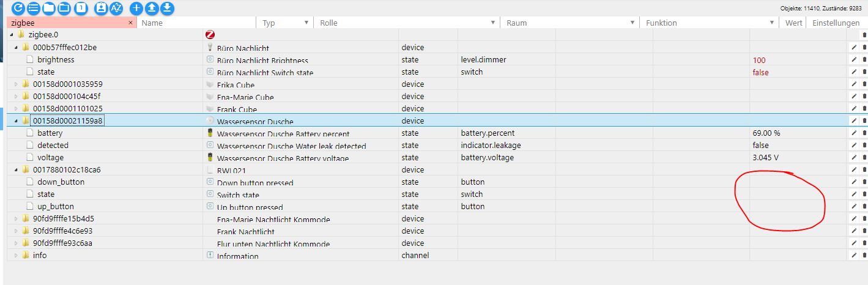The width and height of the screenshot is (868, 285).
Task: Collapse the 0017880102c18ca6 device node
Action: click(17, 169)
